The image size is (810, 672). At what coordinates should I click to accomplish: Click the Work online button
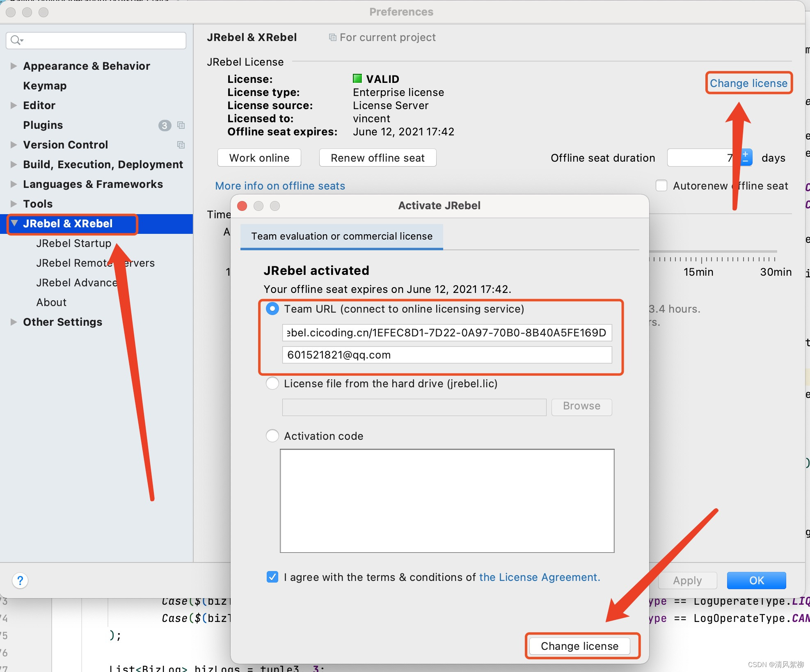(x=259, y=158)
